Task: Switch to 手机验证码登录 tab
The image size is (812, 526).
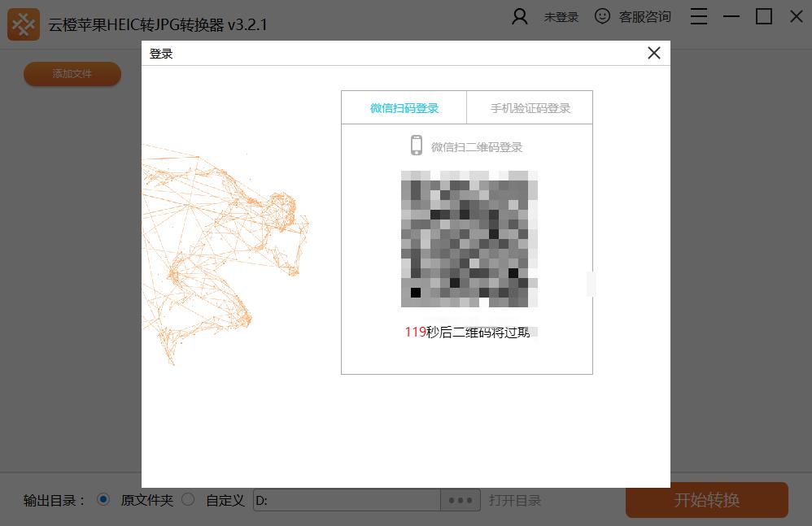Action: [530, 108]
